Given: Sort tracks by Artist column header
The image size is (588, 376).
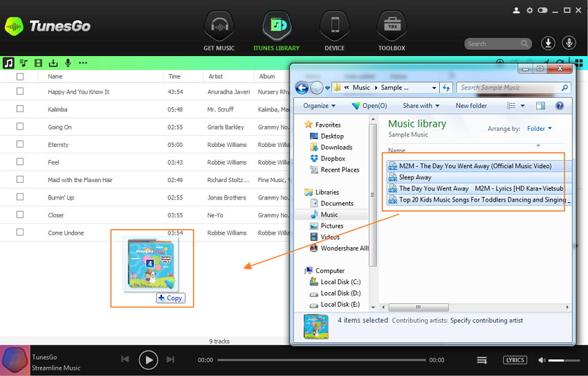Looking at the screenshot, I should point(216,77).
